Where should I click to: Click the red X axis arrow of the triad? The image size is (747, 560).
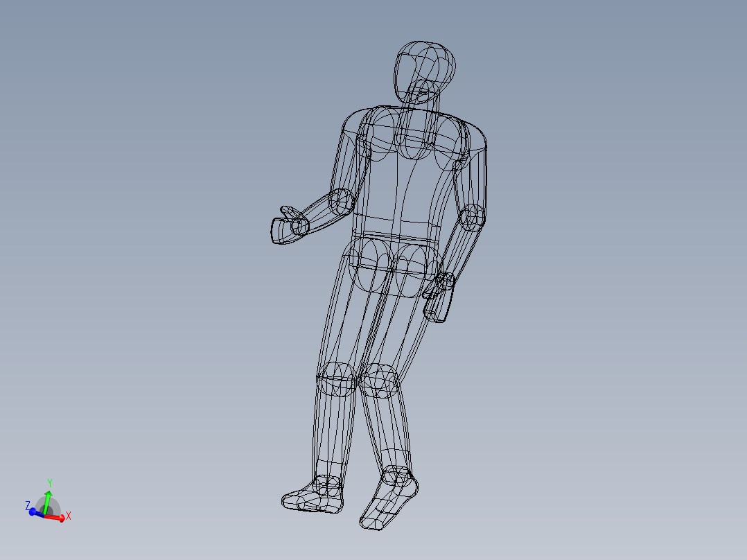(56, 517)
